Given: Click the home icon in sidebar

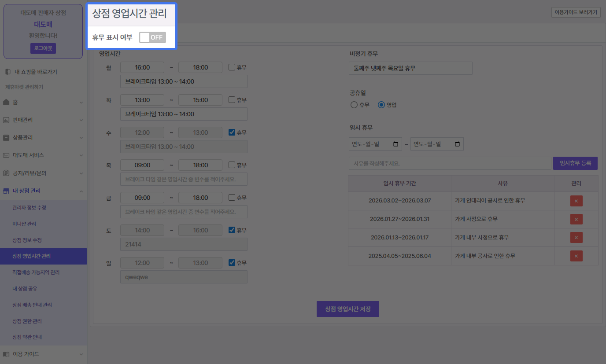Looking at the screenshot, I should pyautogui.click(x=6, y=102).
